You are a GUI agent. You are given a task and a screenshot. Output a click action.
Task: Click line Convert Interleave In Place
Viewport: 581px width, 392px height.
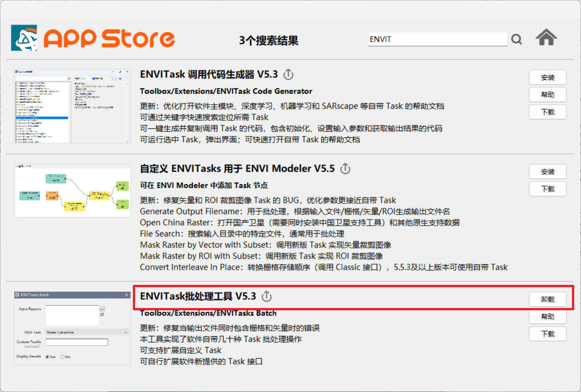(x=324, y=267)
